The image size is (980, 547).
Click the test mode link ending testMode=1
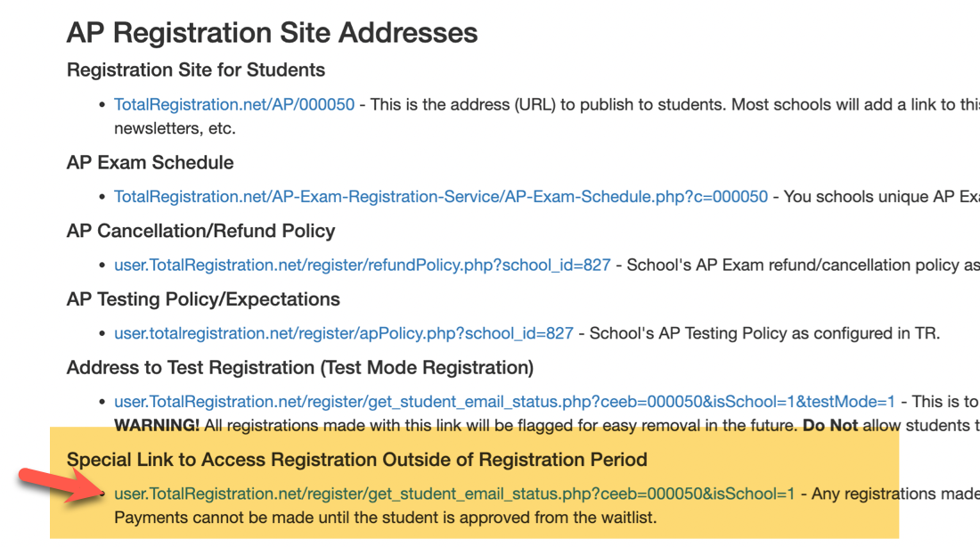[x=504, y=402]
